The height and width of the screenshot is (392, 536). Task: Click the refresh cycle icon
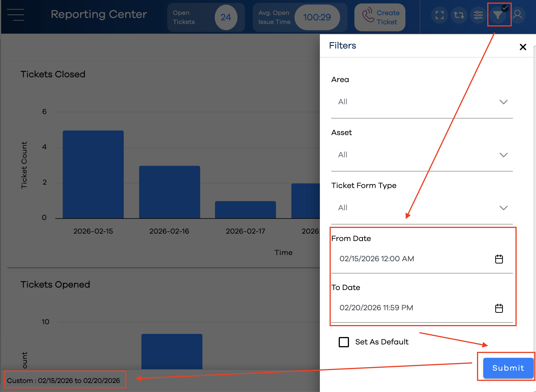click(x=459, y=15)
